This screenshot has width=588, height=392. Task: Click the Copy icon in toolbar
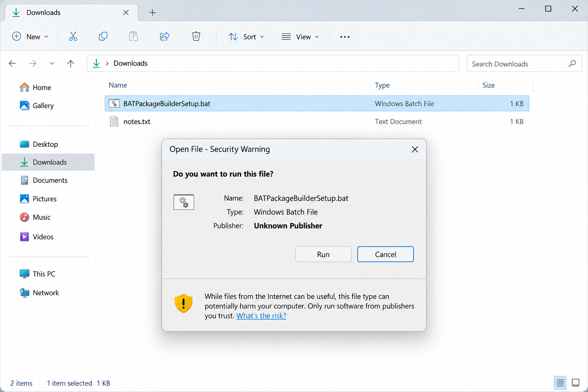pyautogui.click(x=103, y=36)
